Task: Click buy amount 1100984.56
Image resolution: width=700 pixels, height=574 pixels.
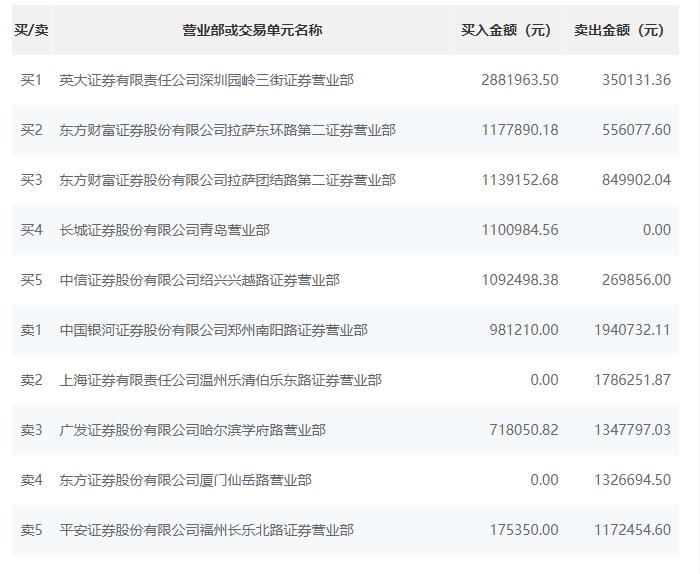Action: [x=520, y=230]
